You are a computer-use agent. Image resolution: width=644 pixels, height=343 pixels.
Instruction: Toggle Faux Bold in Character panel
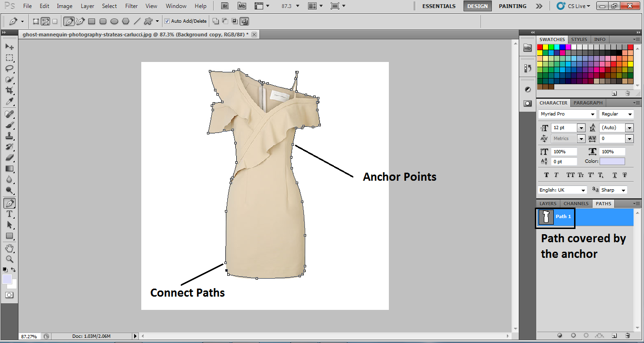click(x=547, y=175)
